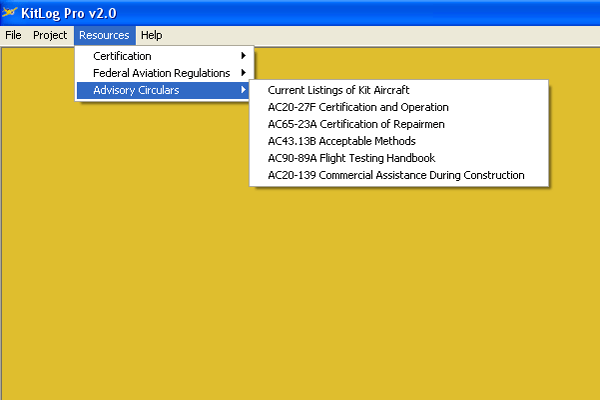The width and height of the screenshot is (600, 400).
Task: Open the Help menu
Action: tap(151, 35)
